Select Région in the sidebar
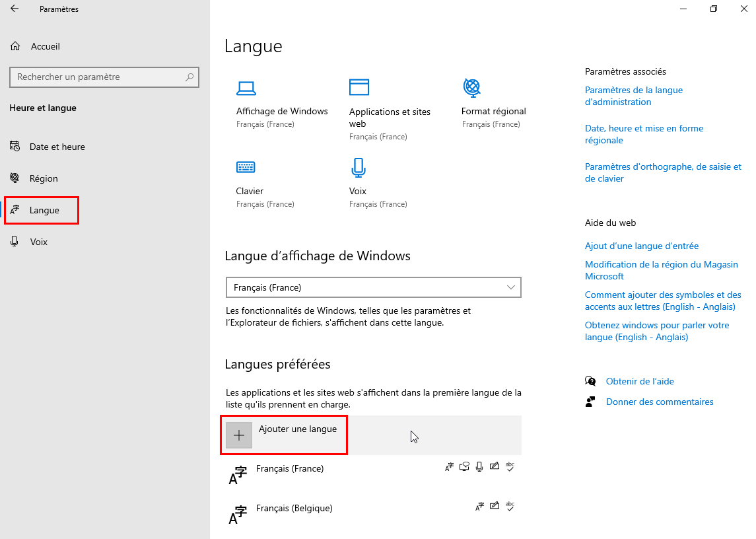 pyautogui.click(x=44, y=178)
